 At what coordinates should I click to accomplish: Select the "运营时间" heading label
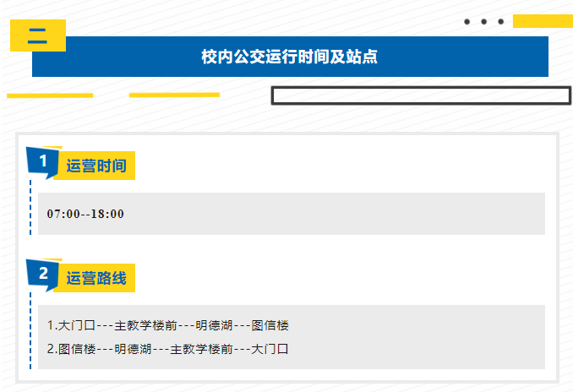95,166
